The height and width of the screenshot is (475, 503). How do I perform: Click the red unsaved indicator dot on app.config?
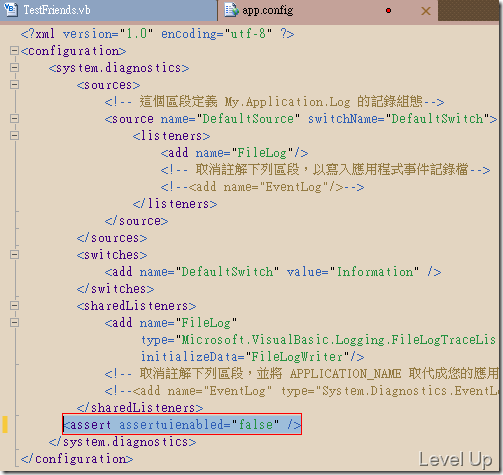(x=388, y=11)
